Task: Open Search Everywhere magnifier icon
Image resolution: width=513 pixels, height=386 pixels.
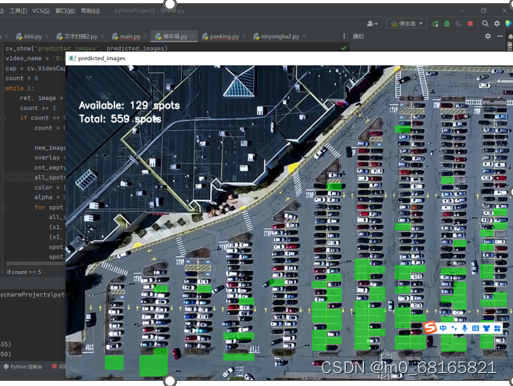Action: click(x=485, y=24)
